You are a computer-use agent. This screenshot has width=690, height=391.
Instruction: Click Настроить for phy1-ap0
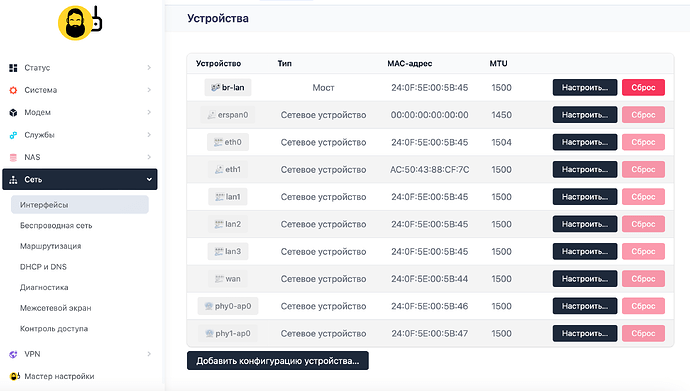(x=585, y=333)
